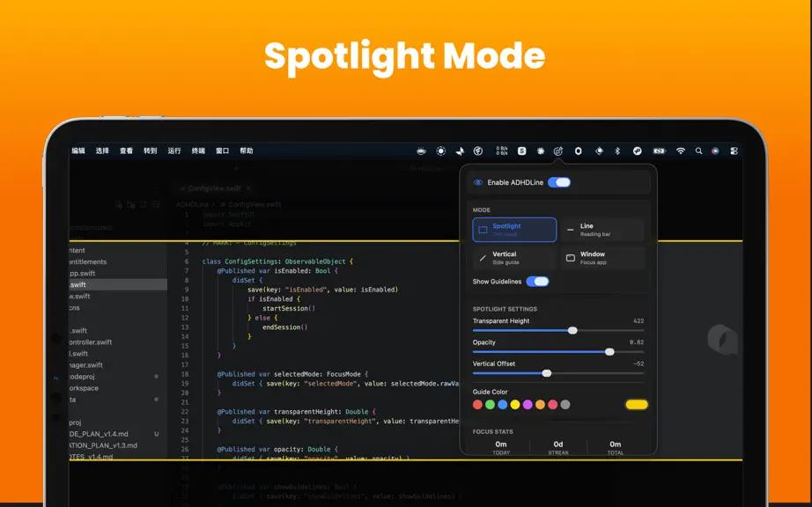
Task: Select Vertical side guide mode
Action: (x=514, y=258)
